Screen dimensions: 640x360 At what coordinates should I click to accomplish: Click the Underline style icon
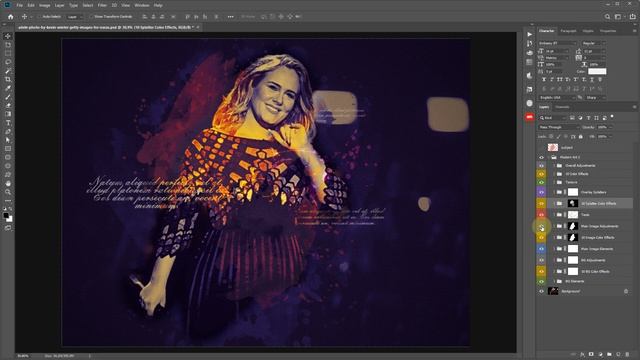point(591,80)
